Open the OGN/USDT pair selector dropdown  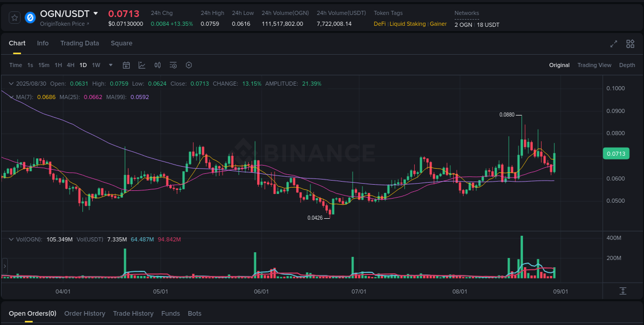(x=95, y=13)
